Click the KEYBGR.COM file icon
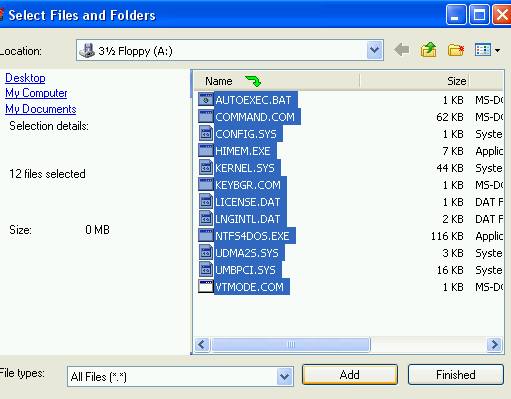511x399 pixels. 206,184
